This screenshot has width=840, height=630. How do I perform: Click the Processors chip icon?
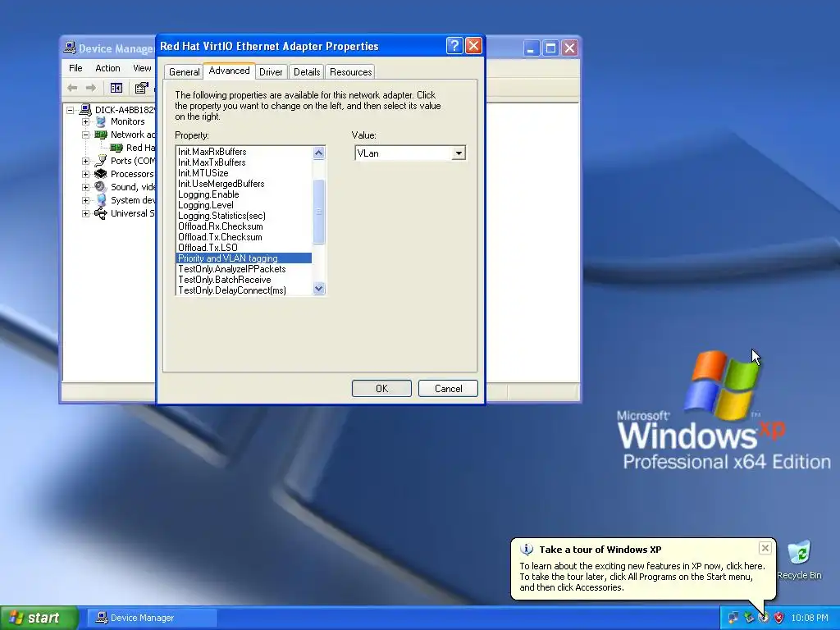pos(101,174)
